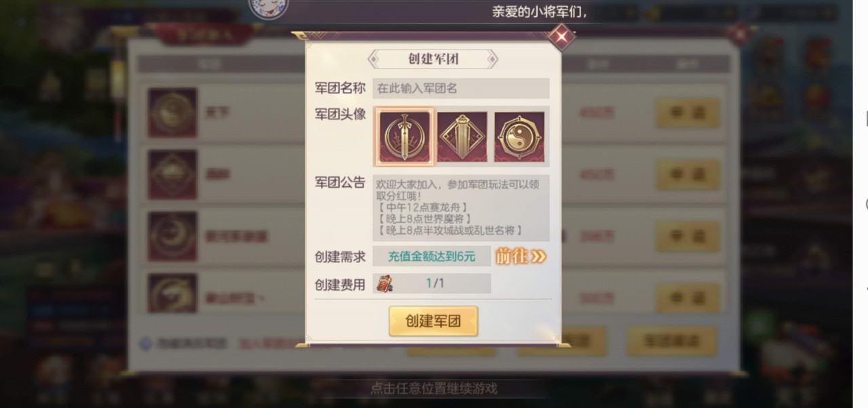Close the background legion list window
The height and width of the screenshot is (408, 868).
(x=741, y=33)
